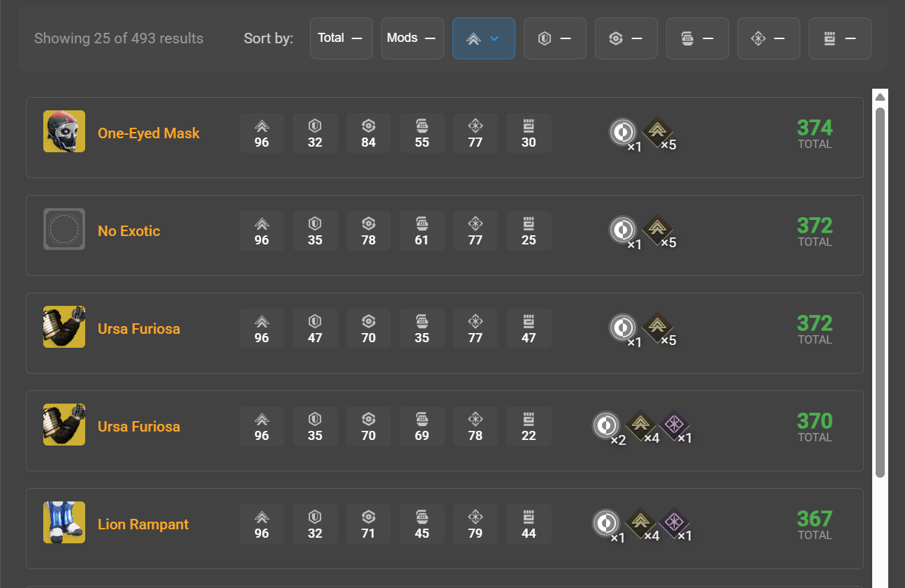Screen dimensions: 905x588
Task: Sort by the grenade stat icon
Action: click(697, 38)
